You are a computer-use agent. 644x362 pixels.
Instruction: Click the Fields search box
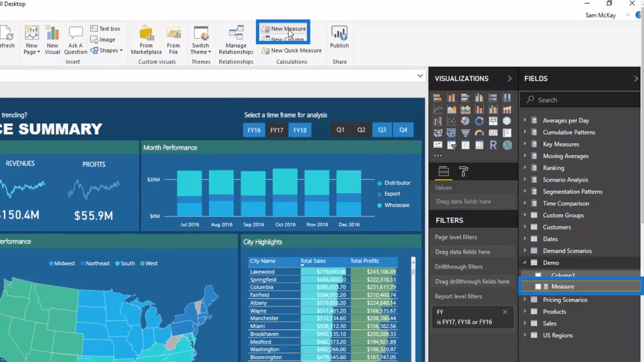click(580, 100)
